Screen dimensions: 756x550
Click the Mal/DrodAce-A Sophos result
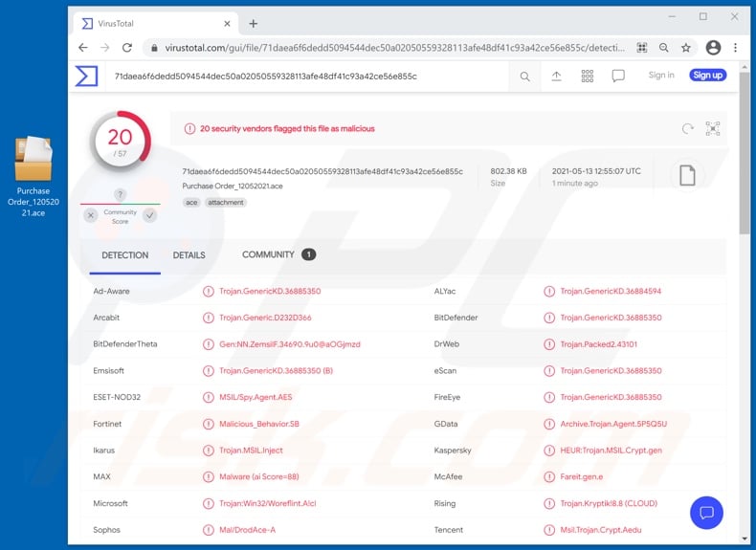coord(247,530)
